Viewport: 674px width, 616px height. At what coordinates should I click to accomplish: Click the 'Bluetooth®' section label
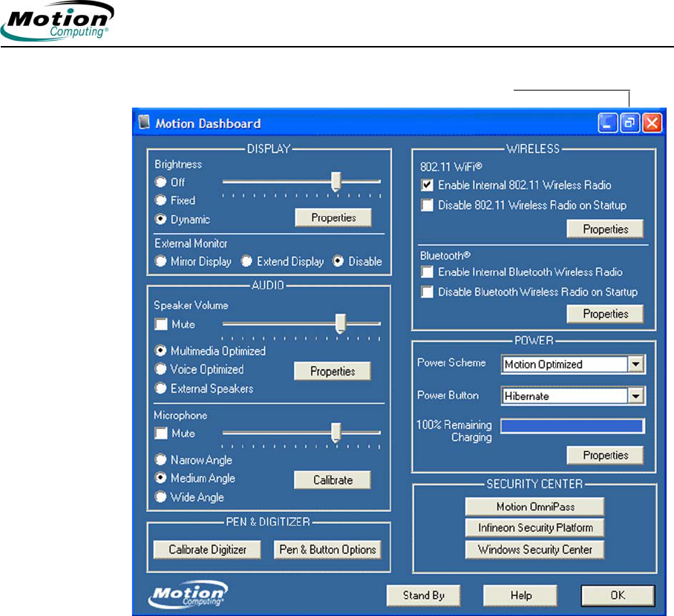click(x=445, y=255)
